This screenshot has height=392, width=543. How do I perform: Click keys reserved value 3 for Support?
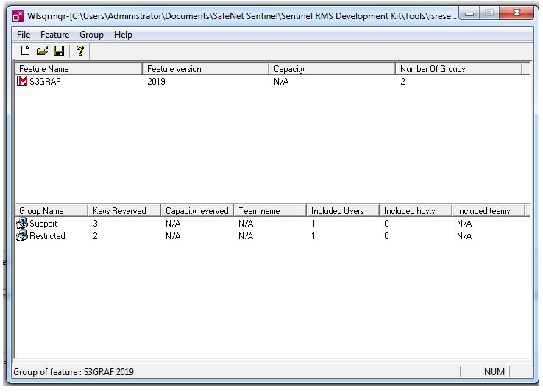point(95,224)
